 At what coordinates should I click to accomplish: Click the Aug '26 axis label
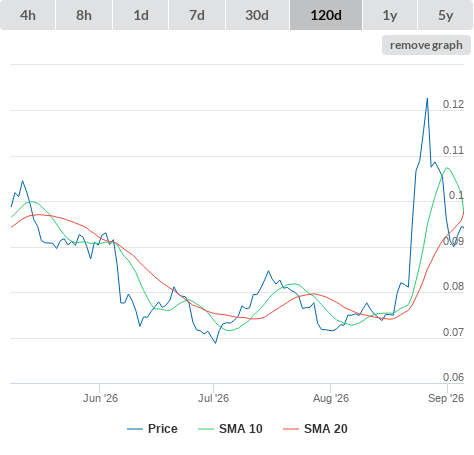pyautogui.click(x=331, y=398)
